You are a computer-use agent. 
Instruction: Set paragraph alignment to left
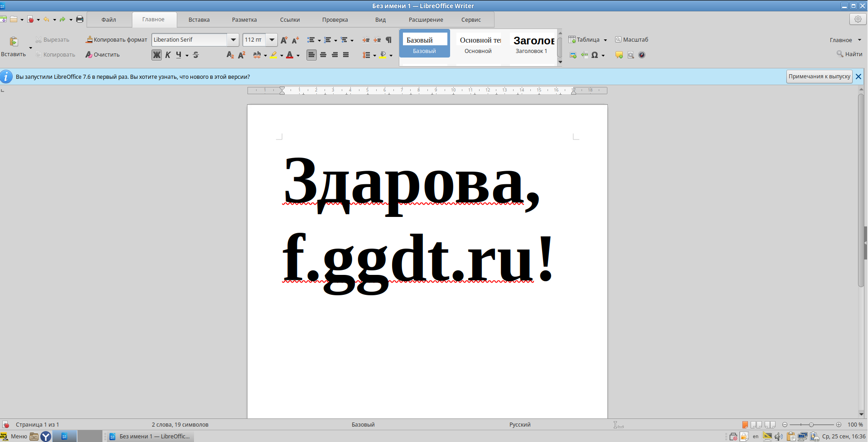pyautogui.click(x=311, y=55)
